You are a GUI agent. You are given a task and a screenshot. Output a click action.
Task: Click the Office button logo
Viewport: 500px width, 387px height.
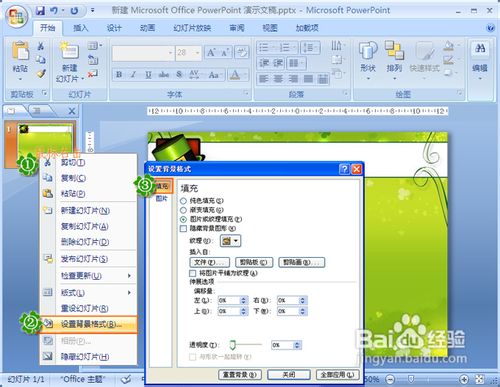[17, 16]
